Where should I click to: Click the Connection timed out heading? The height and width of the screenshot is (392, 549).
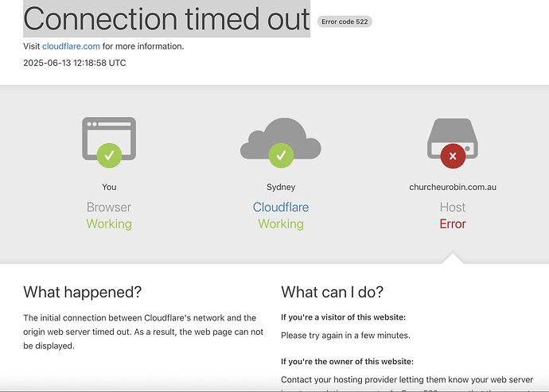[166, 18]
